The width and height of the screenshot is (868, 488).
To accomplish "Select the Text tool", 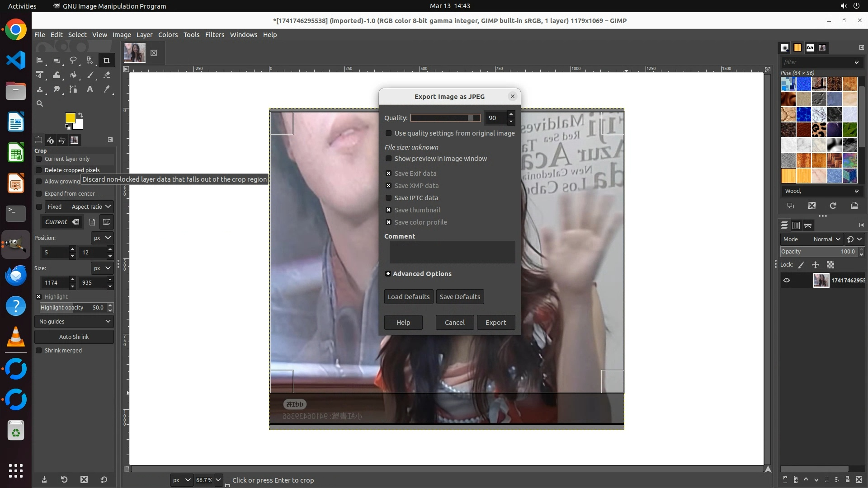I will [x=90, y=89].
